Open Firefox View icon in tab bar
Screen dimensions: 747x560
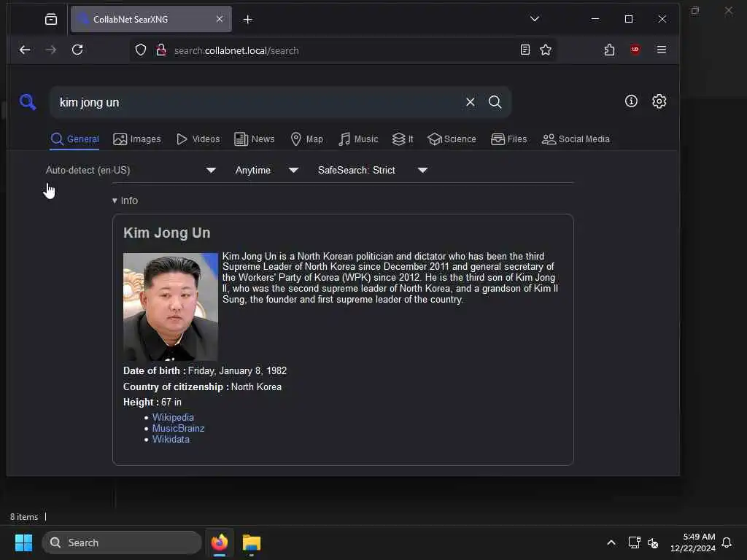point(51,19)
